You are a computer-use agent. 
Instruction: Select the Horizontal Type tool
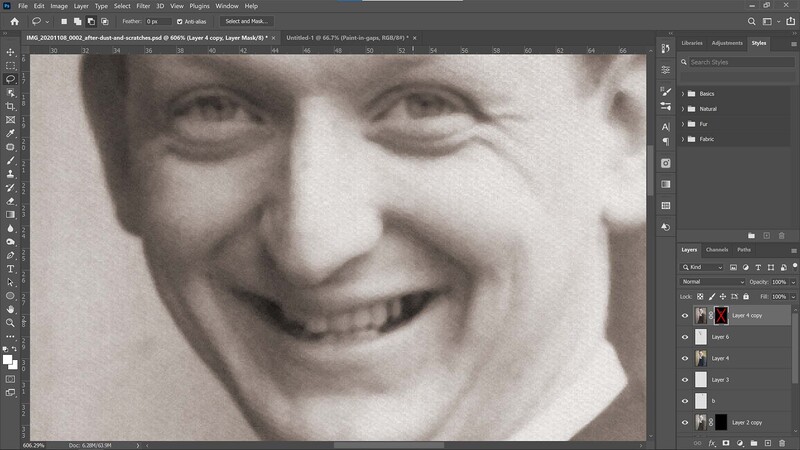pos(10,268)
